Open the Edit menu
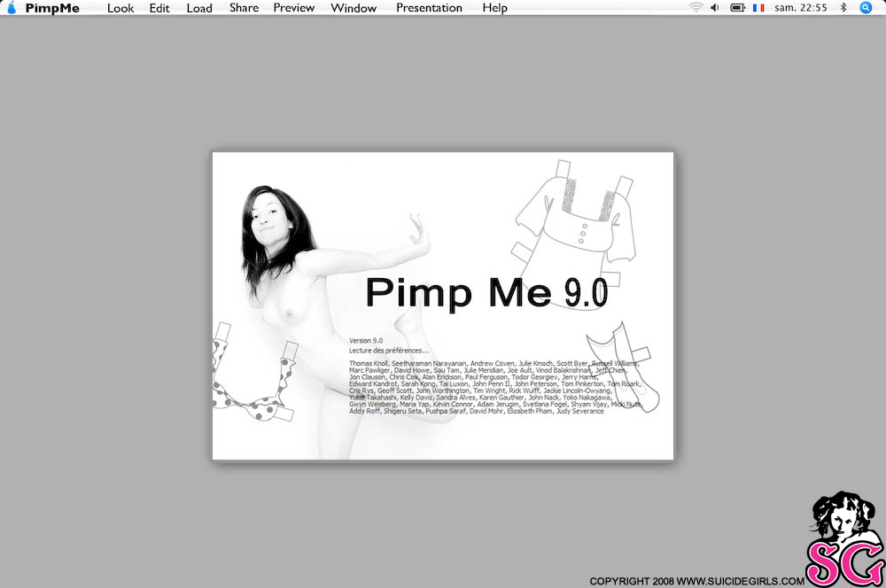 (159, 8)
